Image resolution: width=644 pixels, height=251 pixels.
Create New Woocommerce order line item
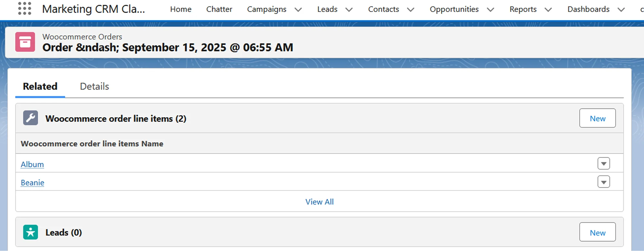[x=597, y=118]
